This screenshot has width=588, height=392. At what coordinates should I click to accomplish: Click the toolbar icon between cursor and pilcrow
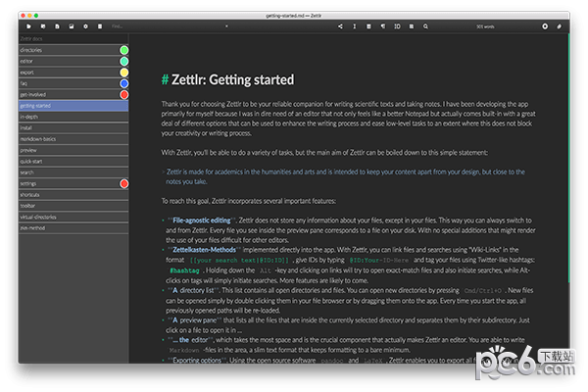point(368,26)
